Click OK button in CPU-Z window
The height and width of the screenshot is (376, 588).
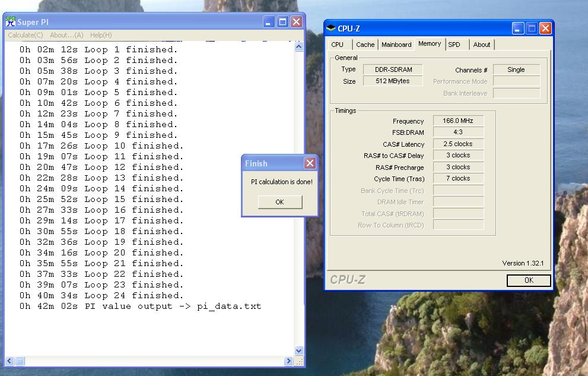click(x=529, y=280)
